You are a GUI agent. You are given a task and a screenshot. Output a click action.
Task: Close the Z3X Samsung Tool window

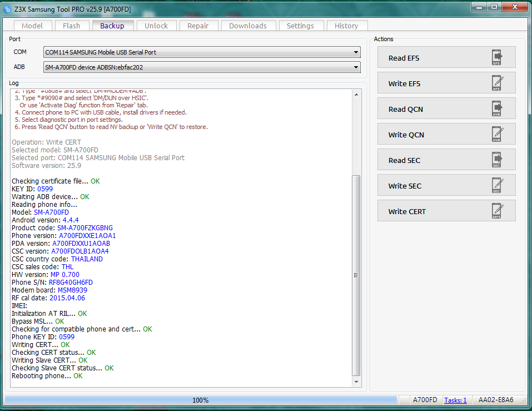click(x=515, y=7)
